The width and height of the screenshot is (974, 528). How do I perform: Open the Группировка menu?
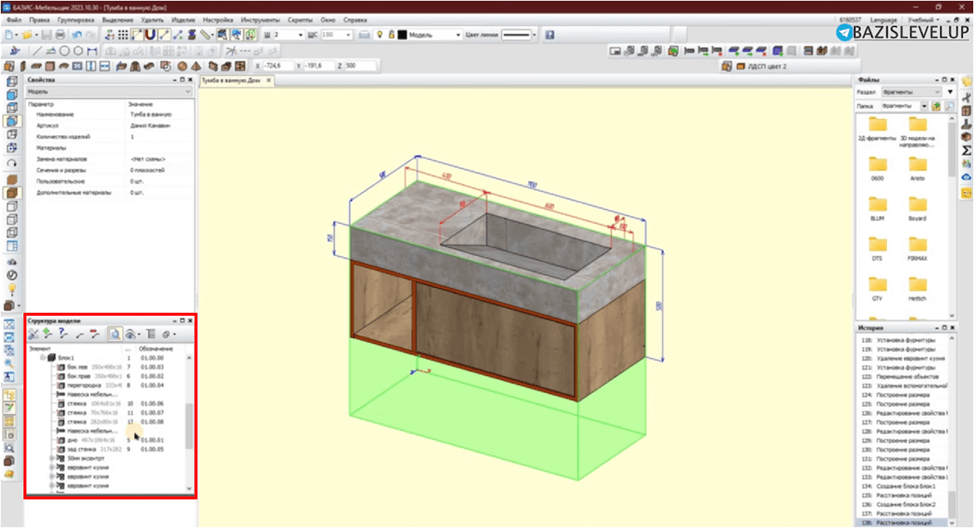[x=76, y=20]
